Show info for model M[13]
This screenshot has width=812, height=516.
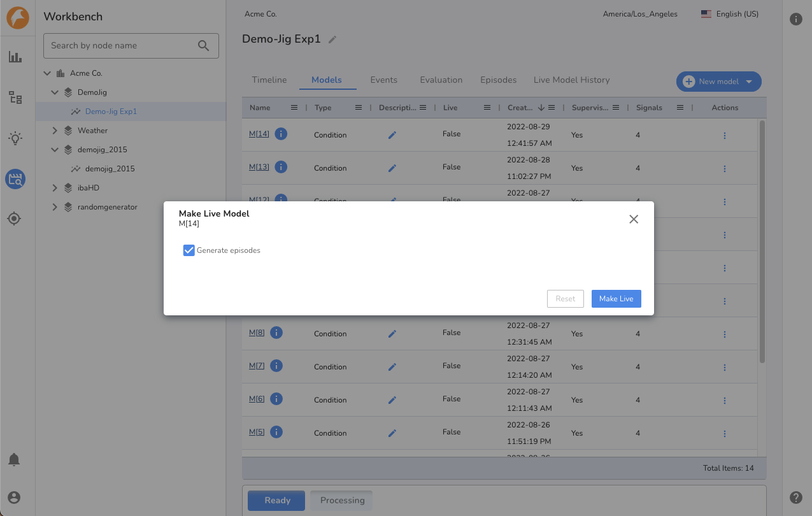point(281,167)
